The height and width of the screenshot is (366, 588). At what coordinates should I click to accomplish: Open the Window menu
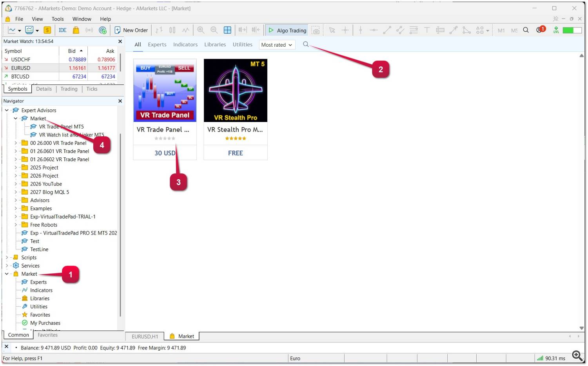[x=82, y=19]
